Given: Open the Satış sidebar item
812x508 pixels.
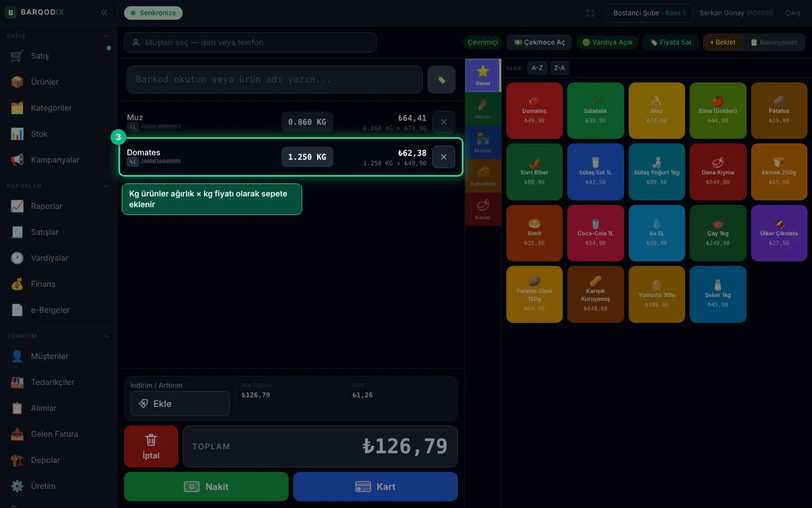Looking at the screenshot, I should pos(59,56).
